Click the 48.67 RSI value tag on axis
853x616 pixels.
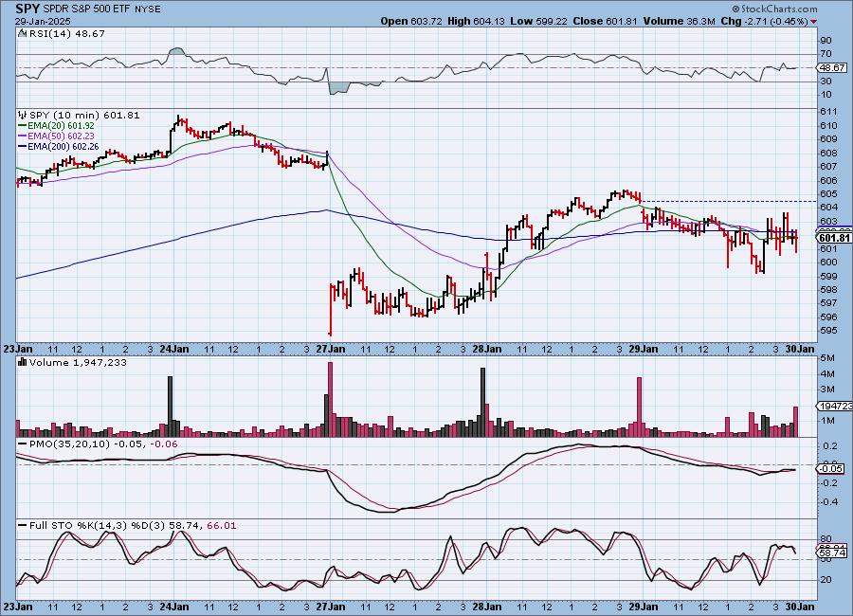[832, 68]
